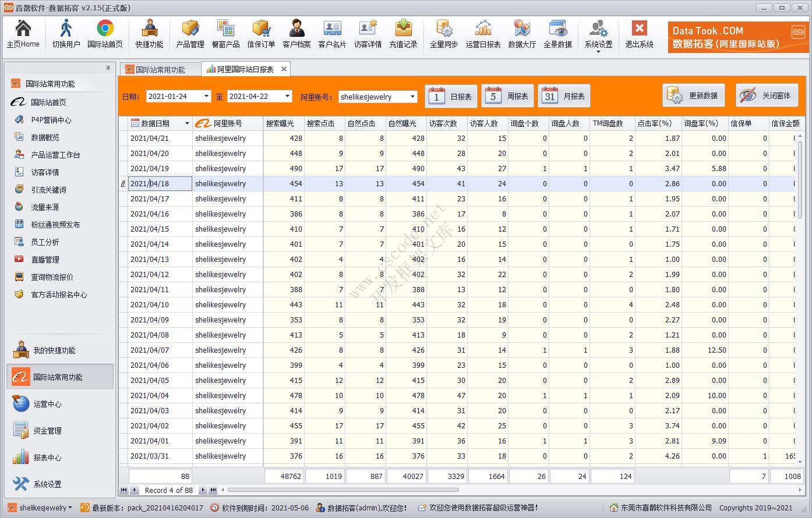This screenshot has height=518, width=812.
Task: Expand the 系统设置 toolbar dropdown arrow
Action: pos(598,52)
